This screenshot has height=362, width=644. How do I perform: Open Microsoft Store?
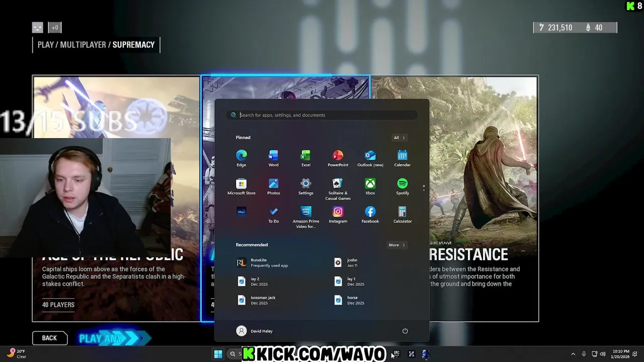pos(242,187)
